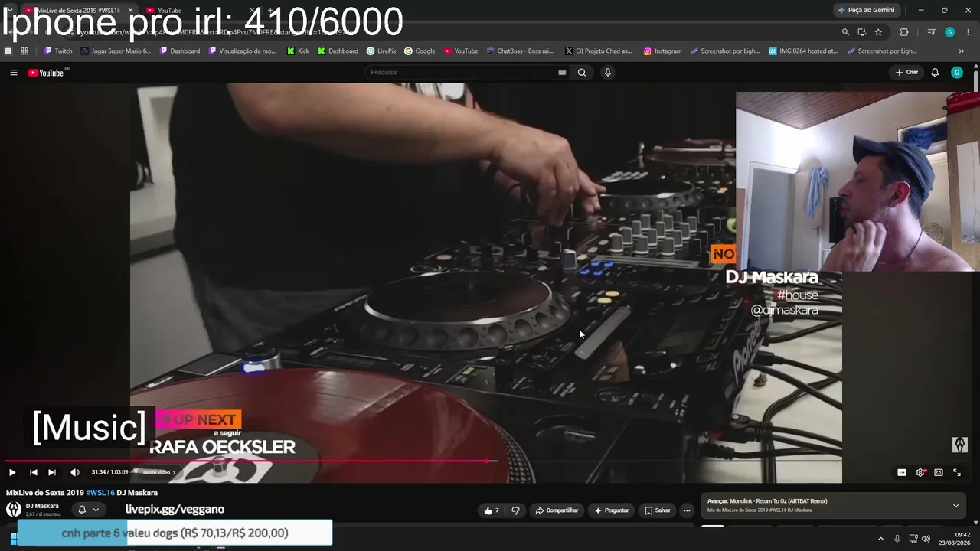The width and height of the screenshot is (980, 551).
Task: Open the DJ Maskara channel avatar
Action: coord(14,509)
